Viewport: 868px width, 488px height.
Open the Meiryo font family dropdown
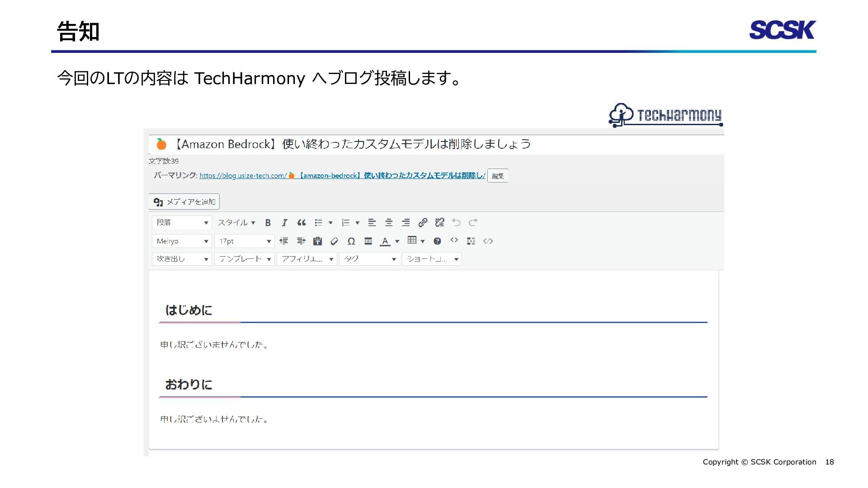182,241
